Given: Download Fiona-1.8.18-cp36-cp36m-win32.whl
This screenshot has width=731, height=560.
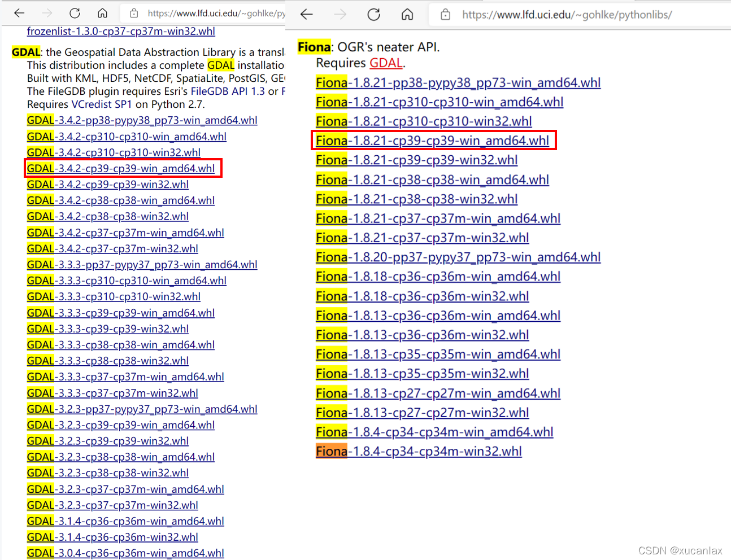Looking at the screenshot, I should pyautogui.click(x=422, y=296).
